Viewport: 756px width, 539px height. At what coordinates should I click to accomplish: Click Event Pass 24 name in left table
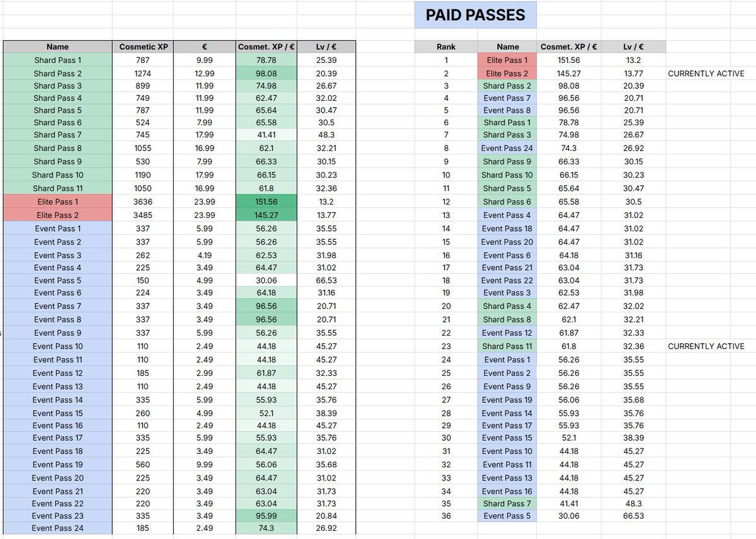click(58, 528)
